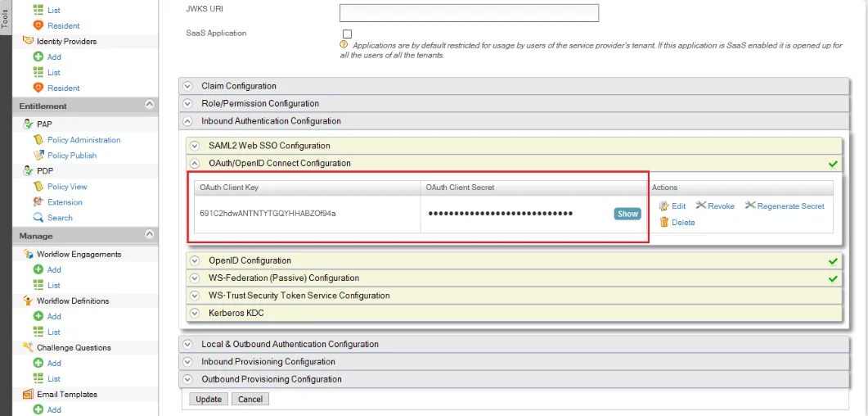This screenshot has height=416, width=868.
Task: Click the Delete trash can icon
Action: click(664, 222)
